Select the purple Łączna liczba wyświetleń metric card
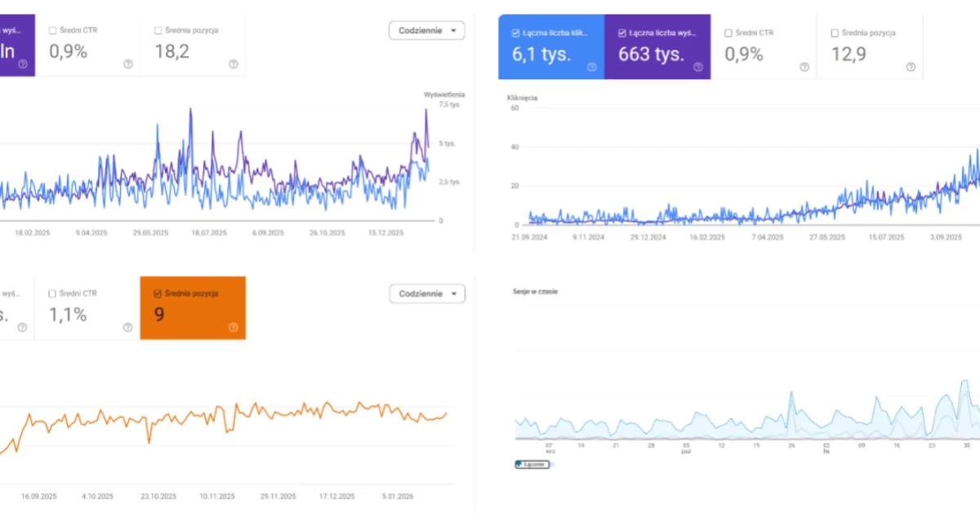 (658, 51)
